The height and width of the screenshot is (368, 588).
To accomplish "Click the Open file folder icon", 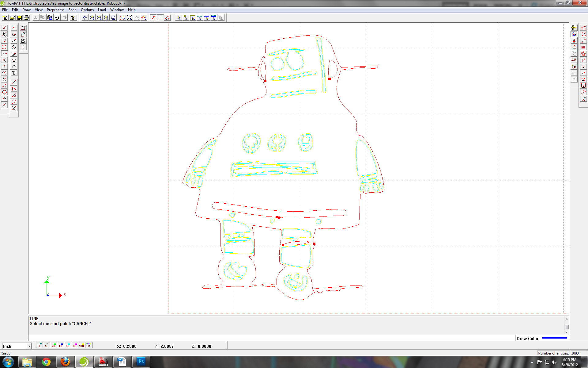I will (x=12, y=18).
